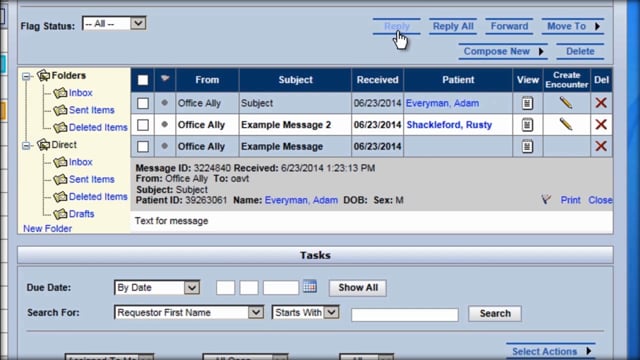
Task: Collapse the Direct tree node
Action: tap(27, 145)
